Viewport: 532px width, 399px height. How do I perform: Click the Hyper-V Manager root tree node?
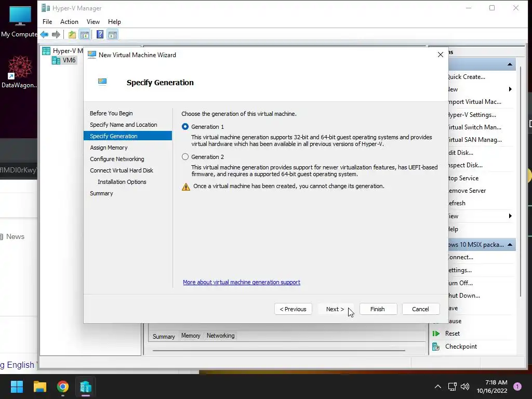[x=63, y=51]
